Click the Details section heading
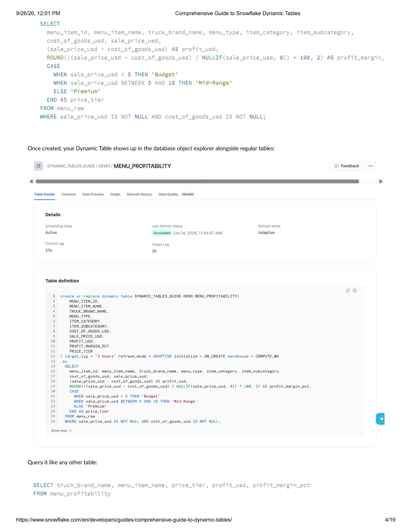Image resolution: width=411 pixels, height=532 pixels. (53, 215)
